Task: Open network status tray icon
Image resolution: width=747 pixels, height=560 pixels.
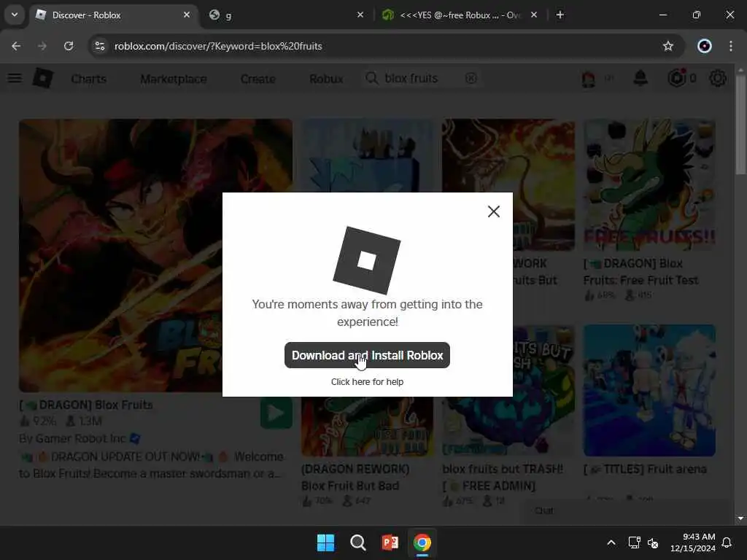Action: (634, 542)
